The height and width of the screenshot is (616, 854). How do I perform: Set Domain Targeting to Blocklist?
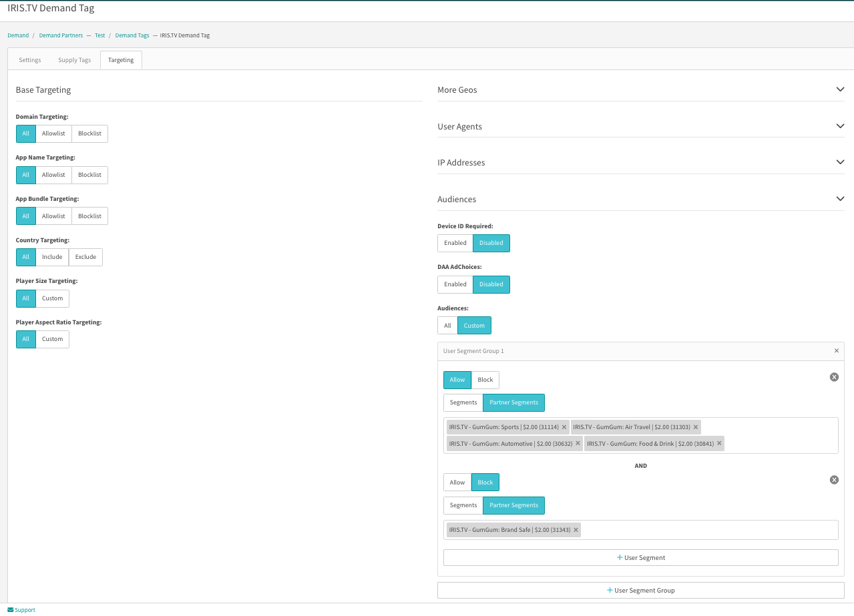click(x=89, y=133)
